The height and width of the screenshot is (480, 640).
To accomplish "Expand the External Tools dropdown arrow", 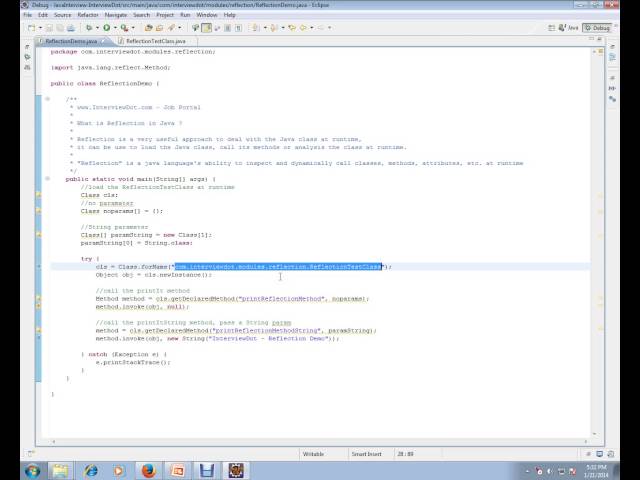I will (133, 28).
